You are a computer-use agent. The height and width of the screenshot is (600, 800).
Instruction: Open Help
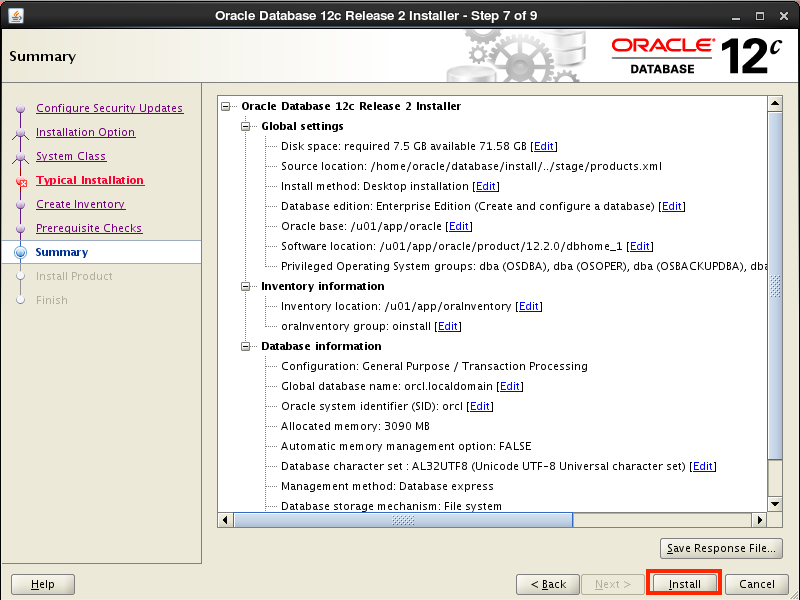coord(43,584)
